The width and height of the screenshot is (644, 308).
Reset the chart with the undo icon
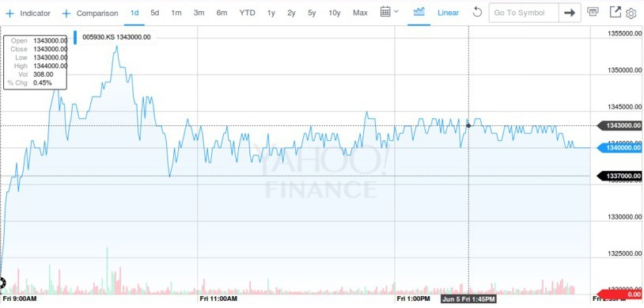coord(477,13)
